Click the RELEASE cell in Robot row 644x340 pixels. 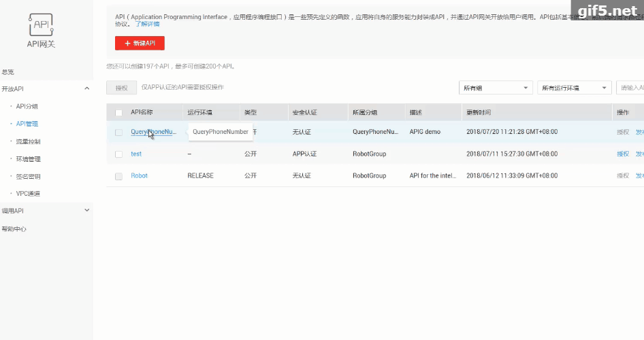pyautogui.click(x=200, y=175)
